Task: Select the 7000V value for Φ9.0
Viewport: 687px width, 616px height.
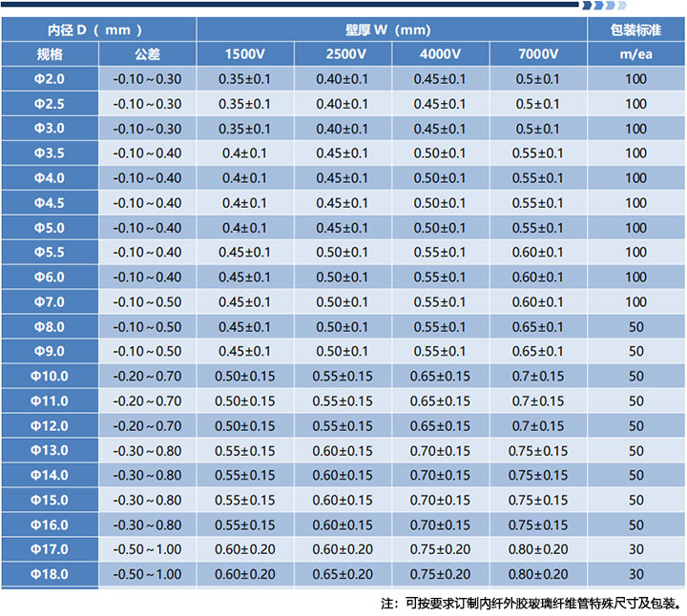Action: [x=538, y=351]
